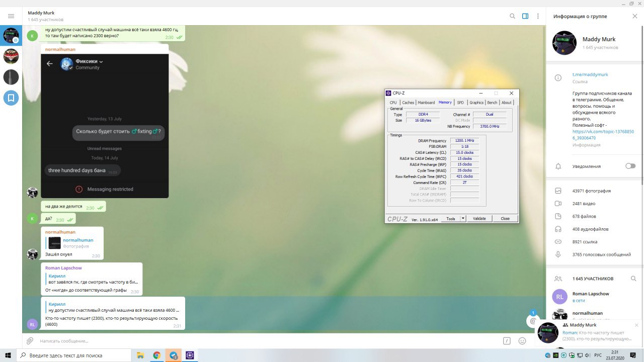Dismiss the Maddy Murk notification toast
Screen dimensions: 644x362
point(636,325)
